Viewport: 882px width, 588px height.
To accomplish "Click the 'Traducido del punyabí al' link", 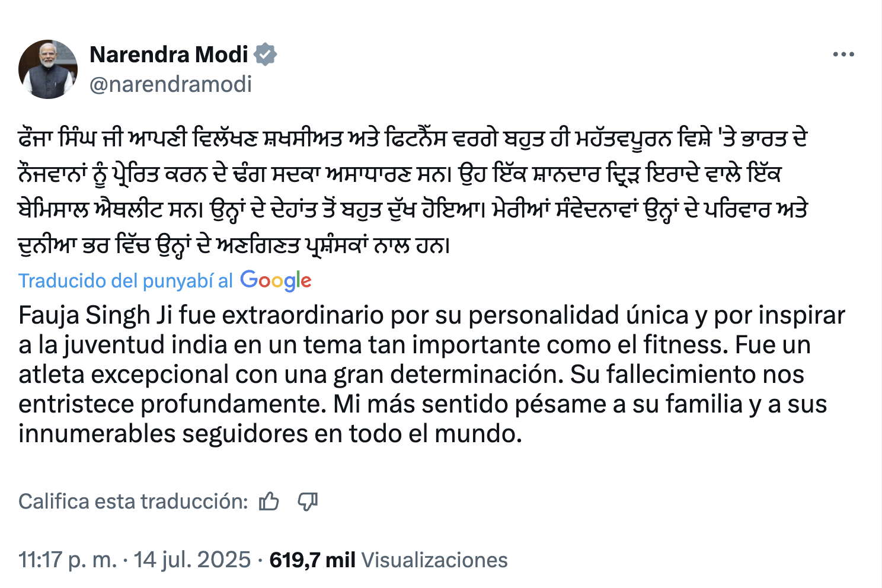I will point(126,281).
